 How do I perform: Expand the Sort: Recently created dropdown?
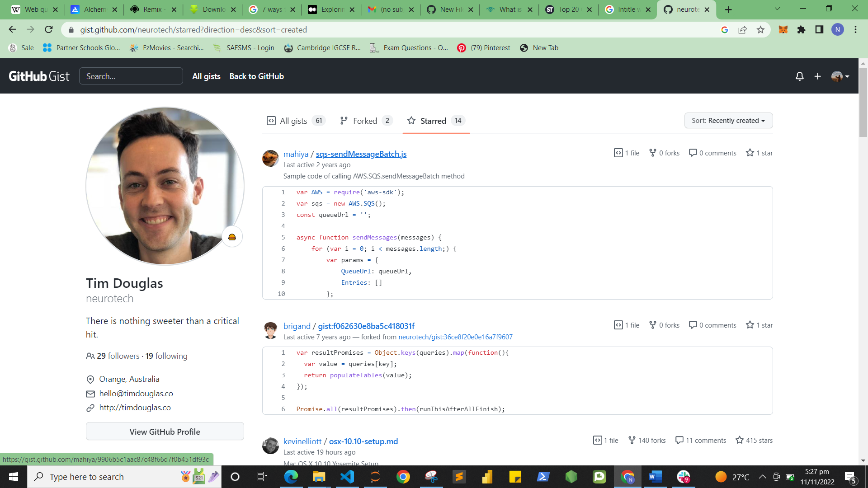coord(728,121)
